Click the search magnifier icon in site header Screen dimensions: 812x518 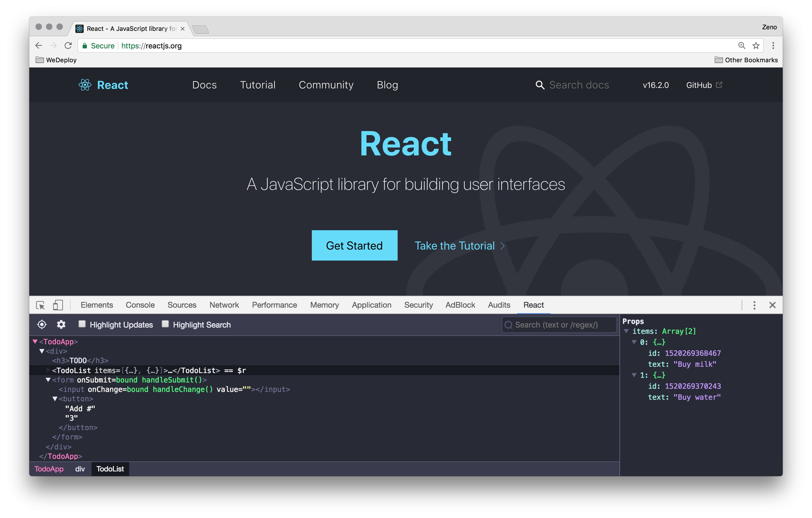[540, 85]
